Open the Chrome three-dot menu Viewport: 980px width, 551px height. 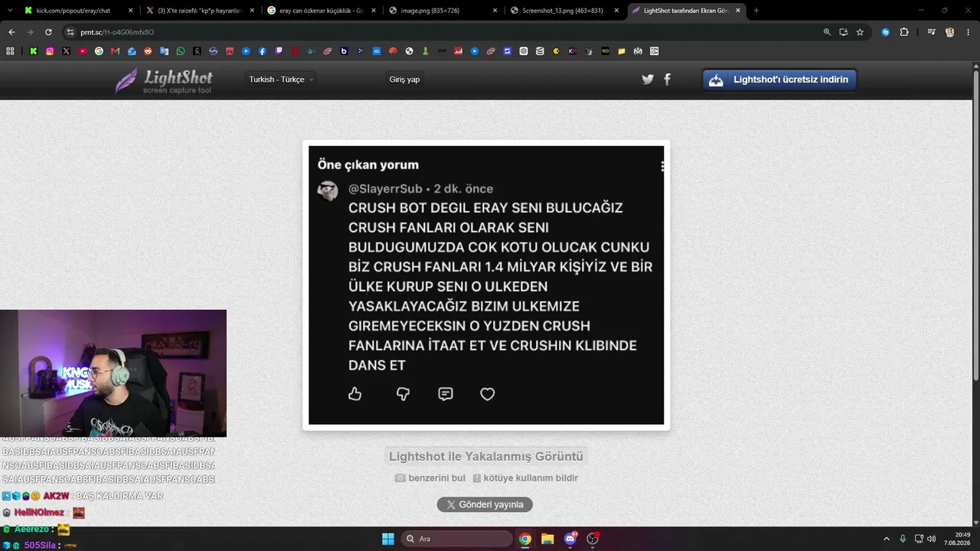968,32
